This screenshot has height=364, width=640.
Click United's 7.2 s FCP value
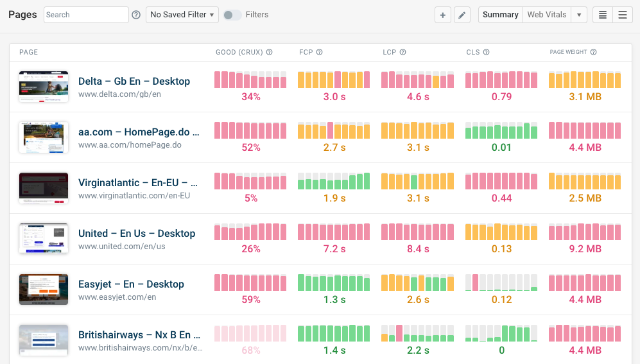pyautogui.click(x=334, y=249)
